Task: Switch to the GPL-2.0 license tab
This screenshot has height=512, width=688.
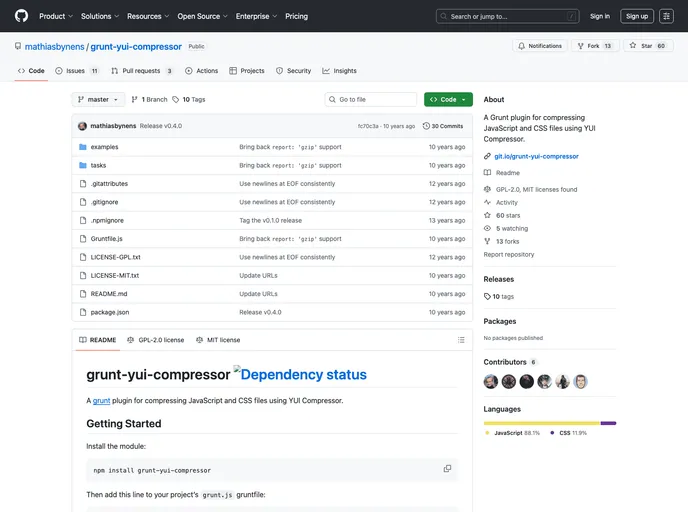Action: [x=156, y=340]
